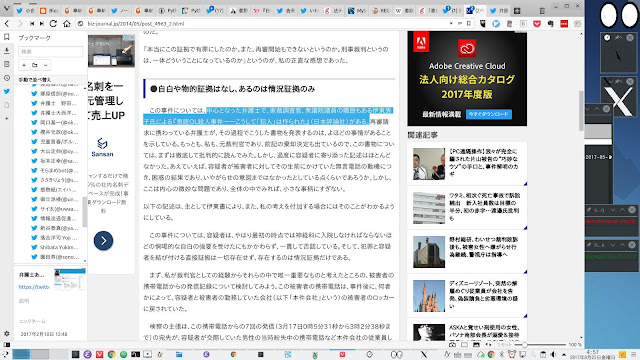Click the capture page camera icon
The image size is (640, 360).
452,345
